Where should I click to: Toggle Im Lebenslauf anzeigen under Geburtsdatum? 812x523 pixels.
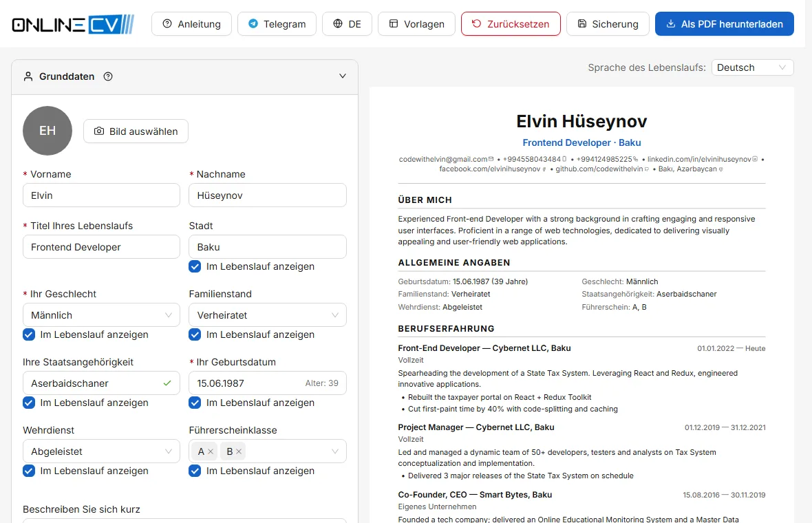point(195,403)
